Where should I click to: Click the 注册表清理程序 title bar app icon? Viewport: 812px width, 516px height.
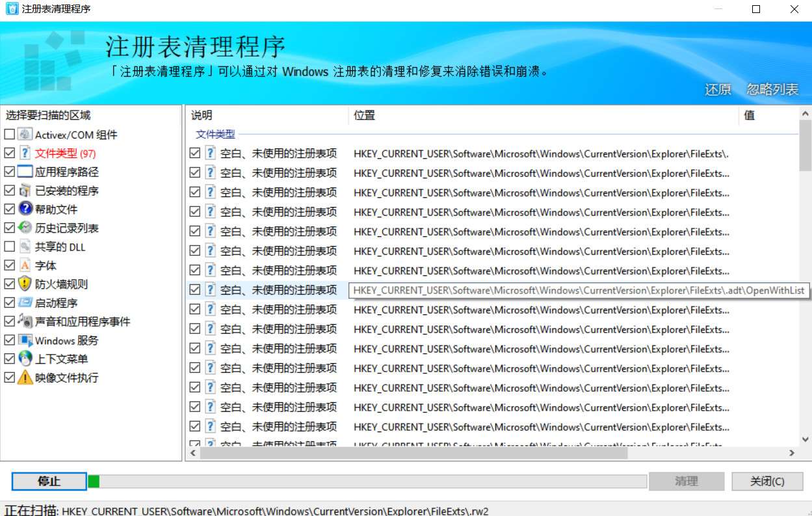point(12,9)
